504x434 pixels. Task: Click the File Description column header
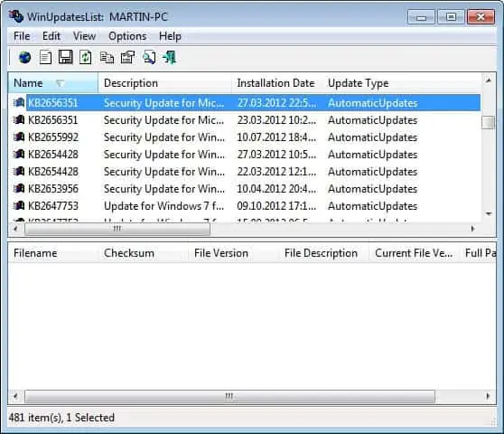321,253
